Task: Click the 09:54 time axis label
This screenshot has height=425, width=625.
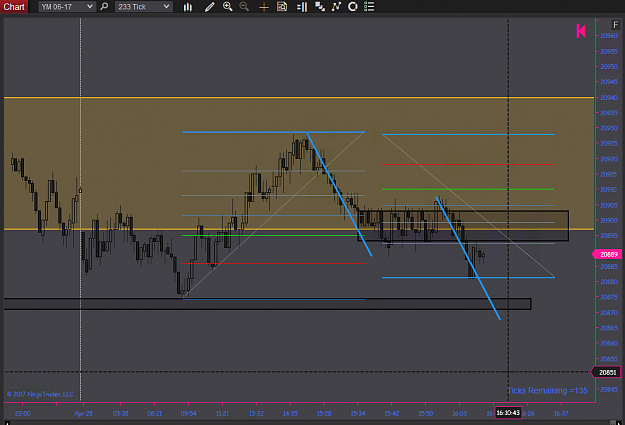Action: click(188, 413)
